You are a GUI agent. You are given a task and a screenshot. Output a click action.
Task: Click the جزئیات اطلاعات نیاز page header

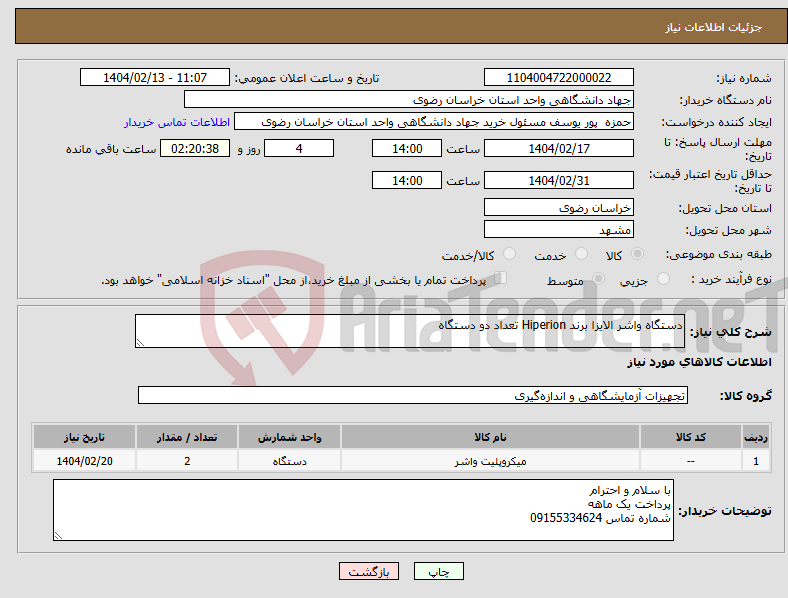(x=714, y=27)
